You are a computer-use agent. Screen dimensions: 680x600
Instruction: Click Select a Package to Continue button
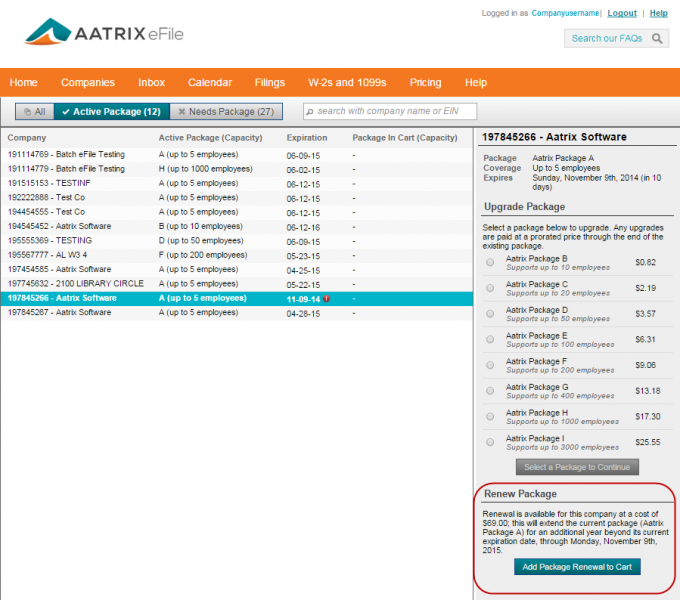pyautogui.click(x=577, y=467)
